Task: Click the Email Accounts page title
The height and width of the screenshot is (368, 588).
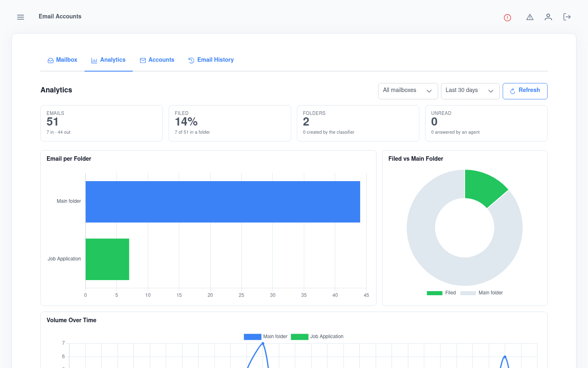Action: (x=60, y=16)
